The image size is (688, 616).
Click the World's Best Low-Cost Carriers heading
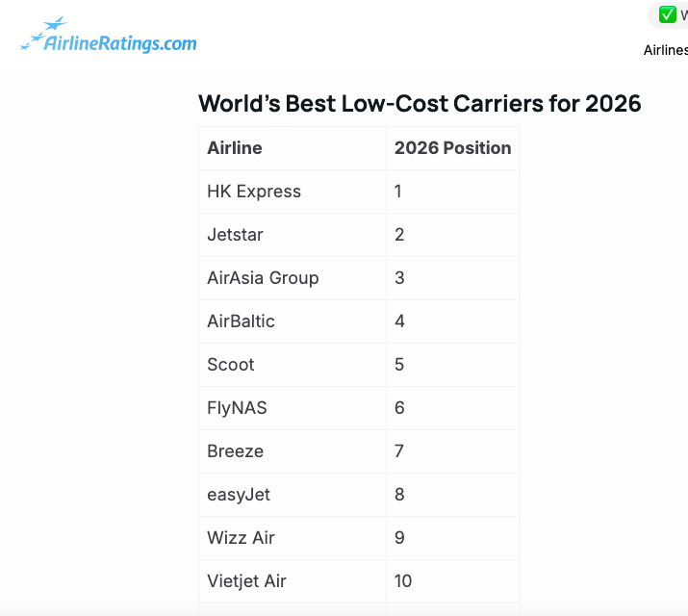click(420, 103)
